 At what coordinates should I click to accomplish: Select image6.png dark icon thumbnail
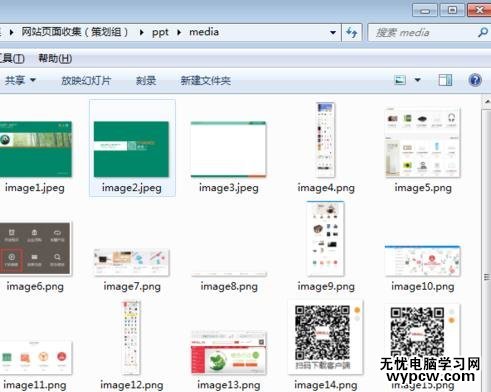[x=35, y=248]
